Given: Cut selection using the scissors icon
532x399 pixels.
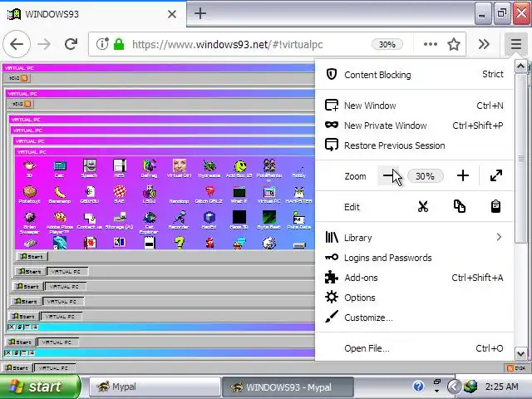Looking at the screenshot, I should coord(423,206).
